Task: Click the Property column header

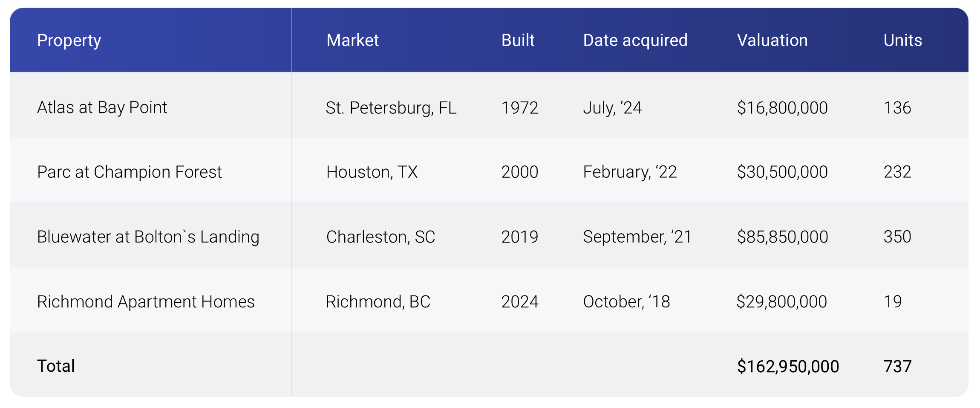Action: (69, 41)
